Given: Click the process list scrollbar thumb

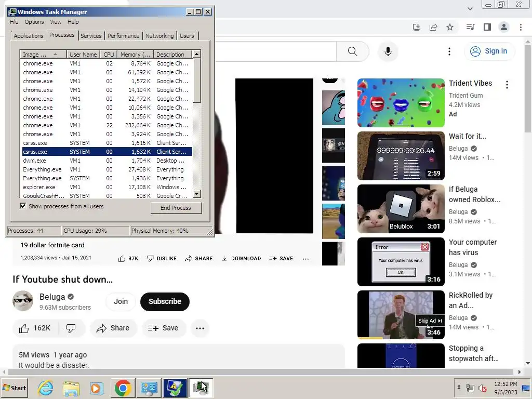Looking at the screenshot, I should (197, 81).
